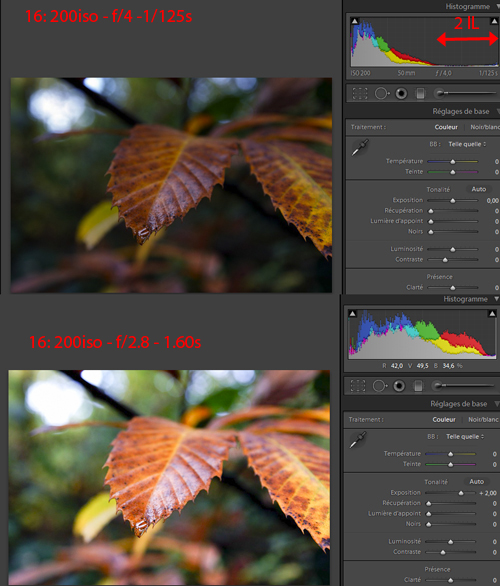Click Contraste slider in upper panel

tap(453, 259)
